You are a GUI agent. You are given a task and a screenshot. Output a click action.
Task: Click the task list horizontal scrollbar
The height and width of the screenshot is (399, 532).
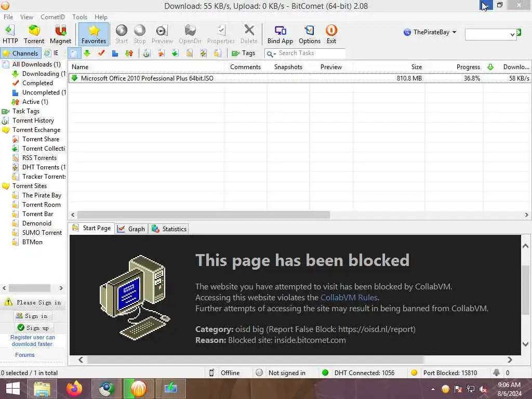pyautogui.click(x=204, y=215)
